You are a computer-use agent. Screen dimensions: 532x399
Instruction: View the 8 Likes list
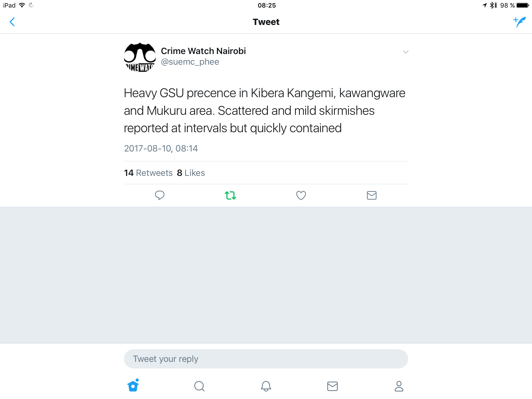191,173
